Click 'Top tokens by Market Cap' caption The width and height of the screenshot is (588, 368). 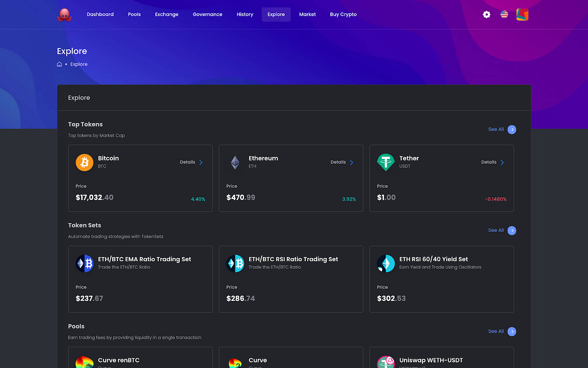point(97,135)
